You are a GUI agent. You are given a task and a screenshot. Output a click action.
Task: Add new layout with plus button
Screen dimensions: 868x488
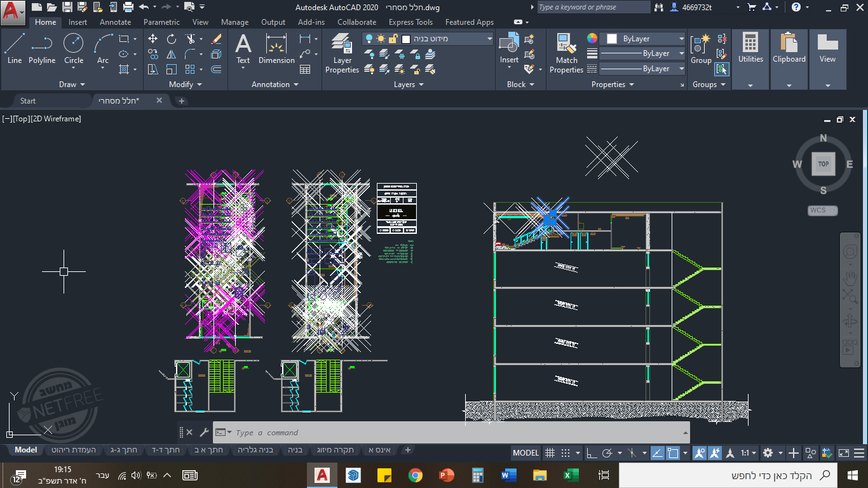(x=408, y=450)
